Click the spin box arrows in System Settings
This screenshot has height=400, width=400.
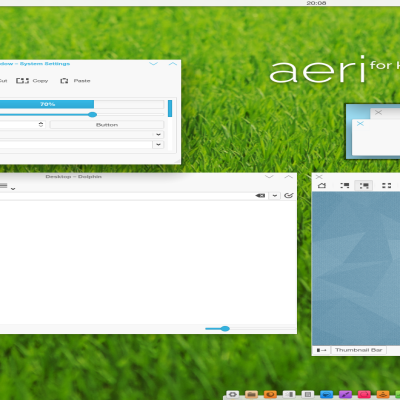point(41,125)
